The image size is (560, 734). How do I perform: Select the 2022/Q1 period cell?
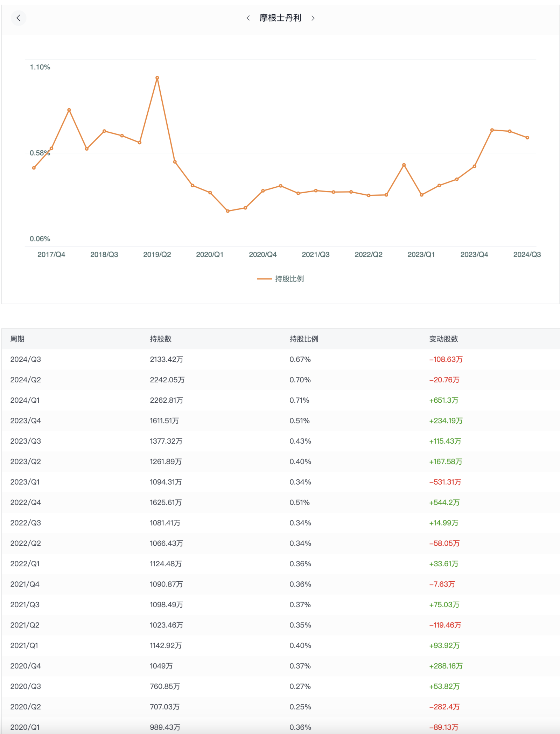(25, 564)
